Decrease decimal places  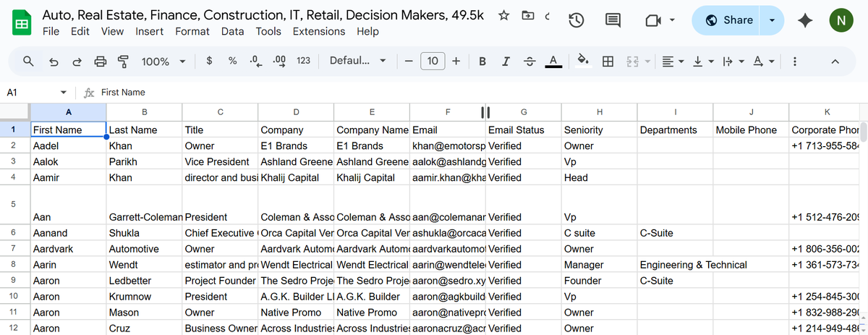coord(255,61)
